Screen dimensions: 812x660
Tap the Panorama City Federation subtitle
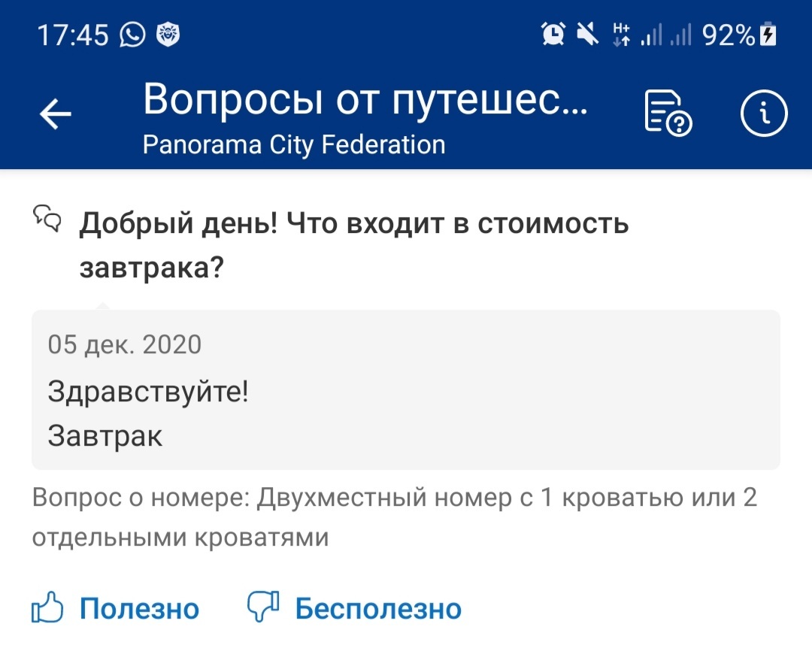pyautogui.click(x=294, y=144)
